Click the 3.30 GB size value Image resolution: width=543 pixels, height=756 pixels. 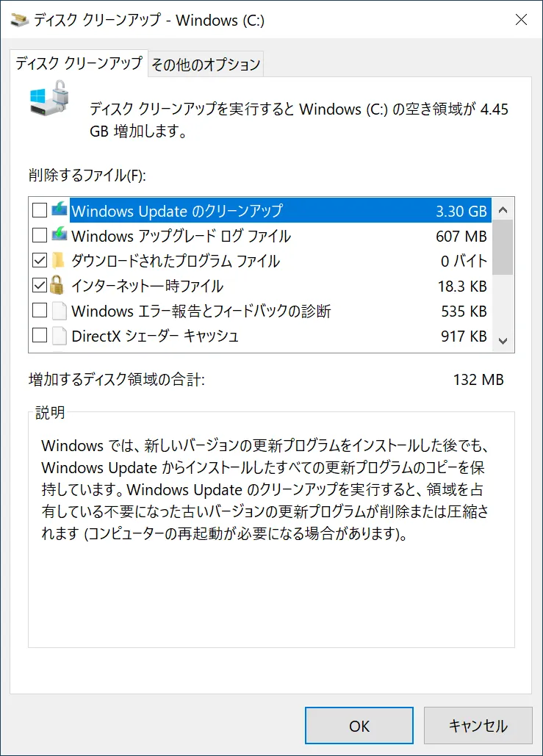click(461, 211)
